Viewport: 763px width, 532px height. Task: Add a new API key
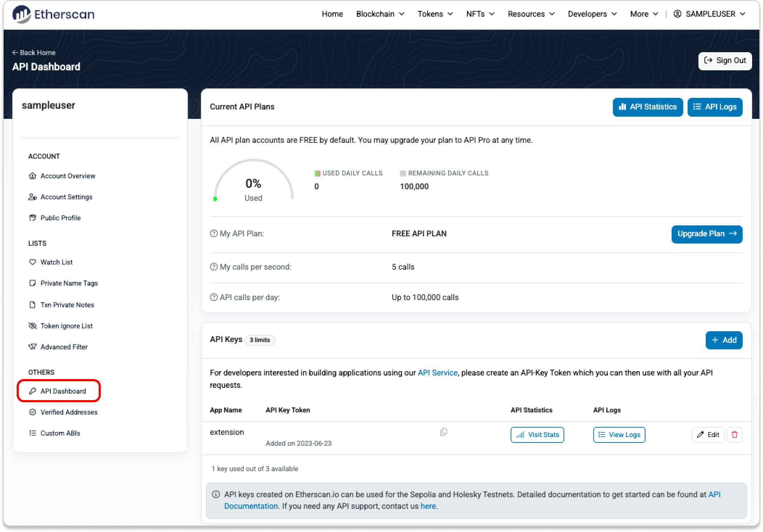point(723,340)
